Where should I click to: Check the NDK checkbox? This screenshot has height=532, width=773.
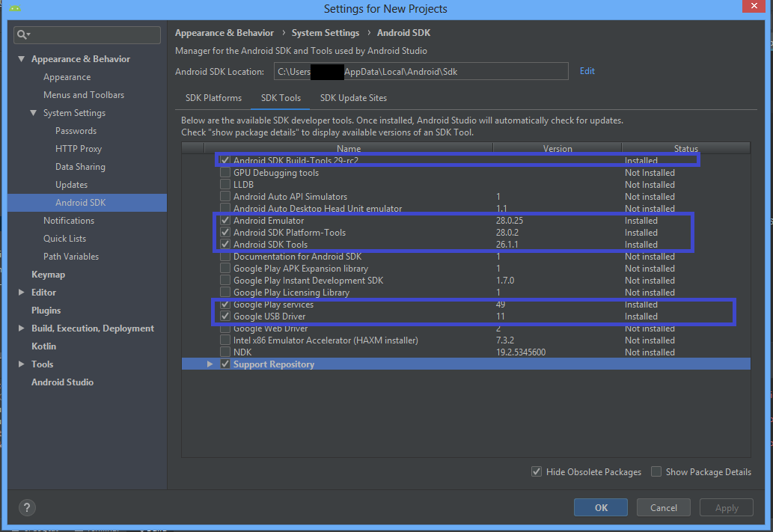[225, 352]
